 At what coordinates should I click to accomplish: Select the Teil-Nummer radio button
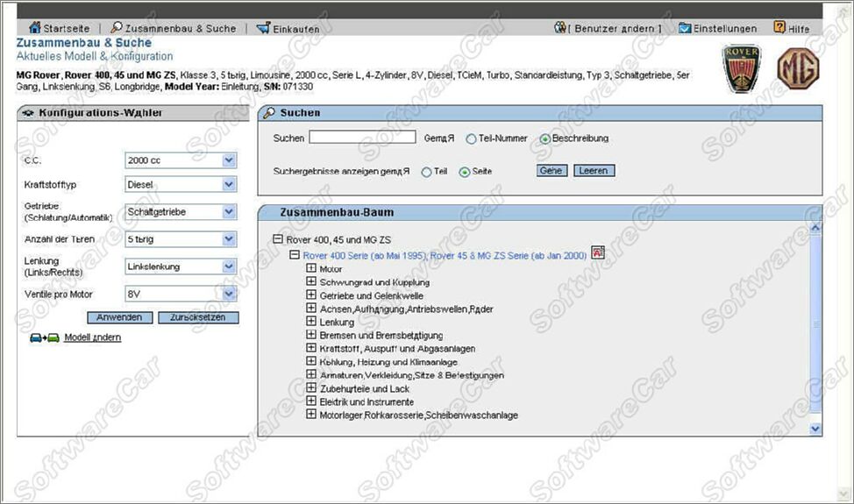pos(472,138)
